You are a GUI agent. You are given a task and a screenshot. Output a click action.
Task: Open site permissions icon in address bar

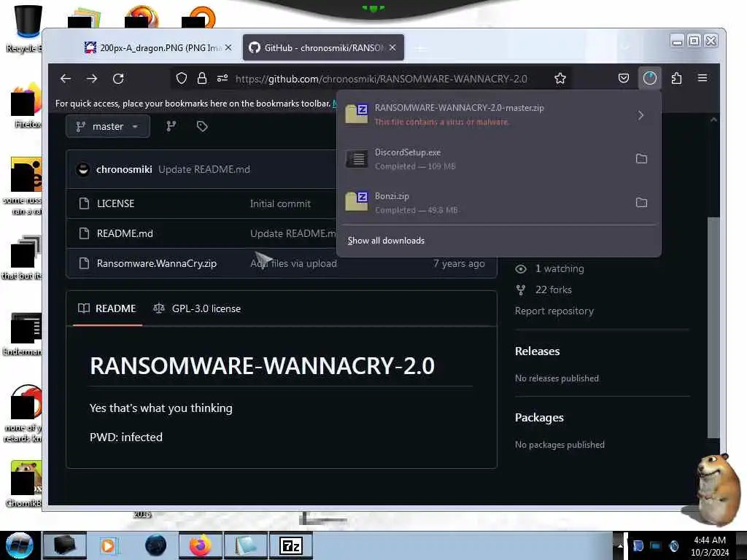point(222,78)
